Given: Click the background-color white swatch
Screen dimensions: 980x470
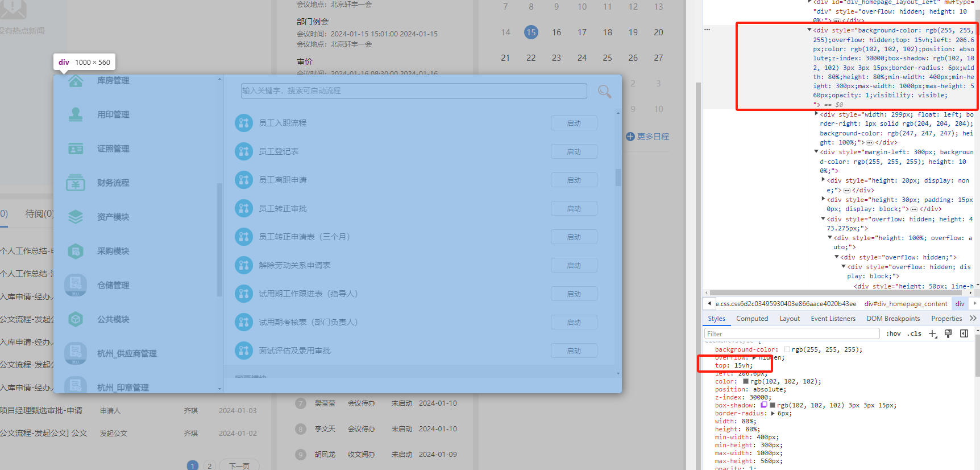Looking at the screenshot, I should point(787,349).
